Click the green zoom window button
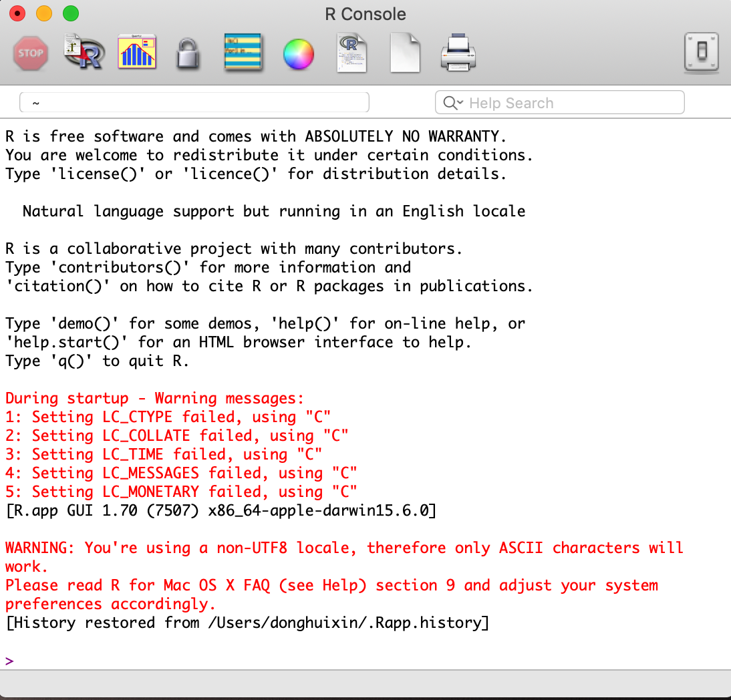Screen dimensions: 731x700 coord(71,13)
